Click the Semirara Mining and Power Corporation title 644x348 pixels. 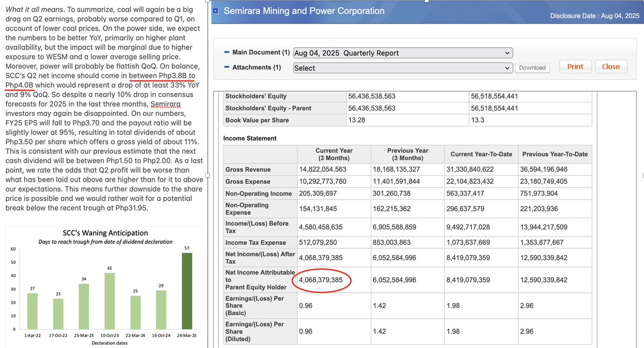pyautogui.click(x=304, y=11)
